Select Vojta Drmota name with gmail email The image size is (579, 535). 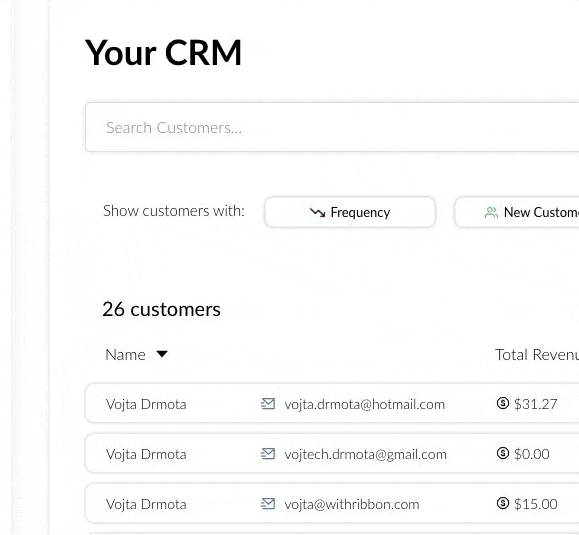[x=146, y=454]
